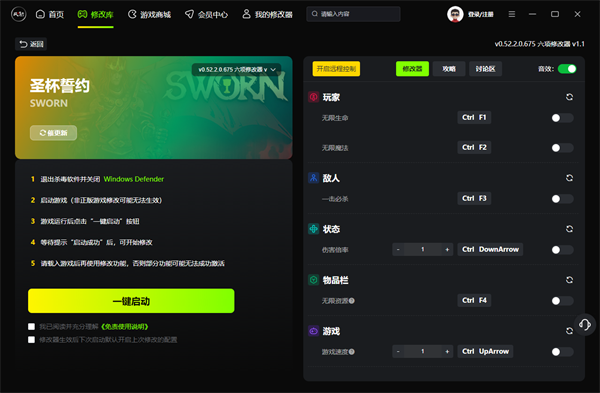Check remember last configuration checkbox
Image resolution: width=600 pixels, height=393 pixels.
pyautogui.click(x=31, y=339)
